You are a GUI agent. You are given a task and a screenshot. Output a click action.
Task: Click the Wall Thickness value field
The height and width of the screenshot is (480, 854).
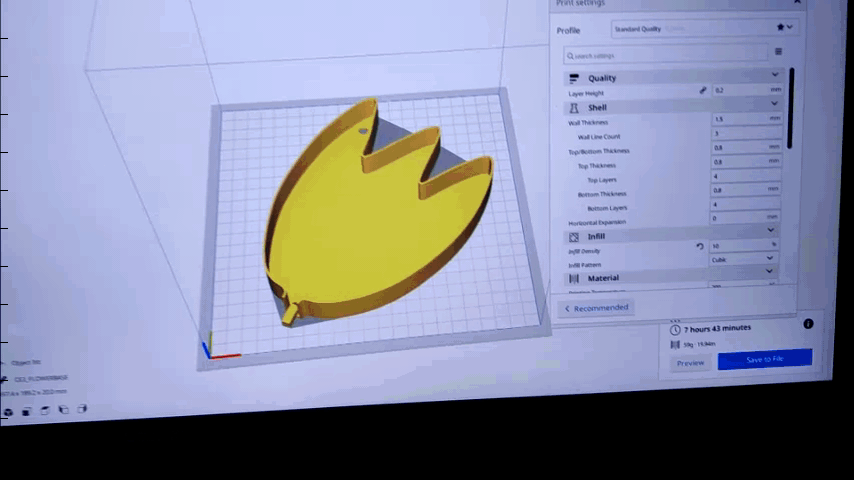pos(747,118)
